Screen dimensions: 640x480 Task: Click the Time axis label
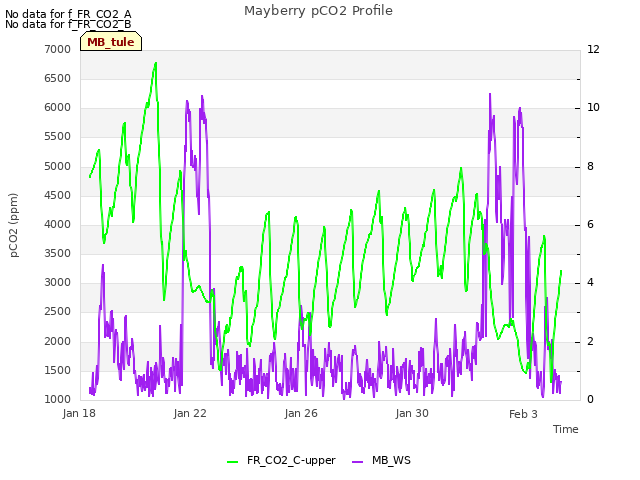pyautogui.click(x=566, y=429)
